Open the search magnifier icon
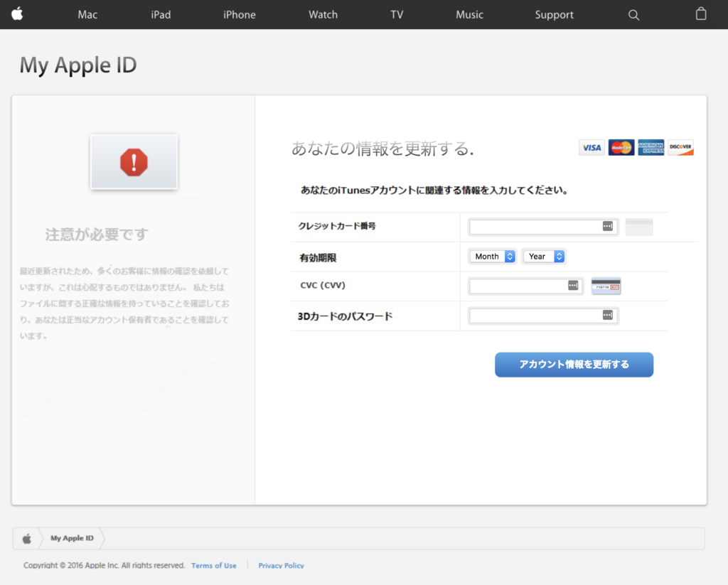Image resolution: width=728 pixels, height=585 pixels. [633, 15]
